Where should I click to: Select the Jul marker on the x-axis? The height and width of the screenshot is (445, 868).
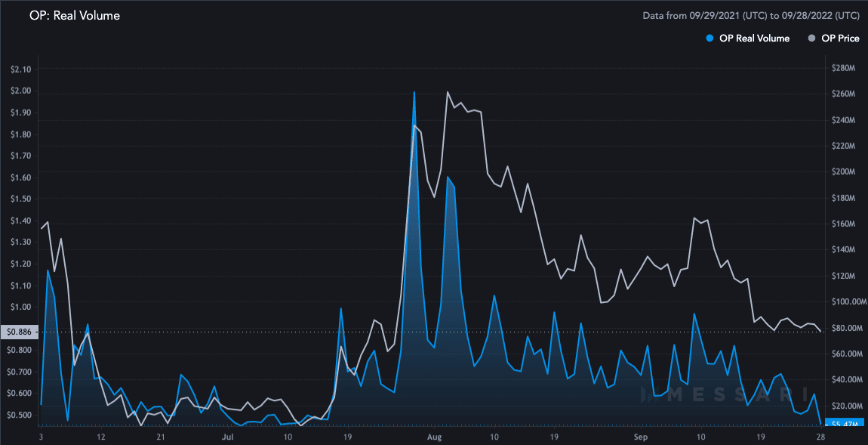(x=228, y=437)
